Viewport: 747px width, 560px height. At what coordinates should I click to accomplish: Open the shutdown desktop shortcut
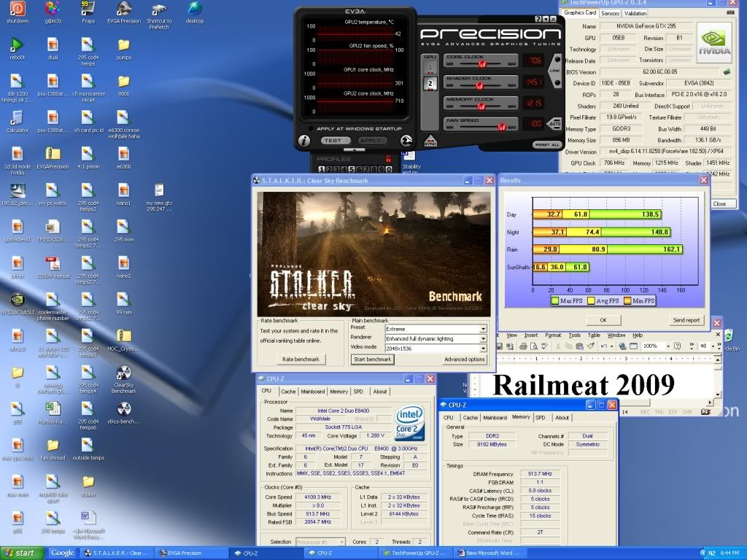tap(18, 12)
